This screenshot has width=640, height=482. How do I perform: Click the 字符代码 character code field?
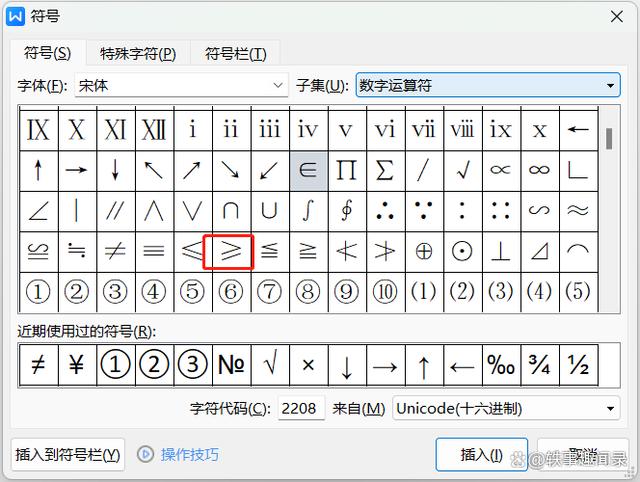301,408
